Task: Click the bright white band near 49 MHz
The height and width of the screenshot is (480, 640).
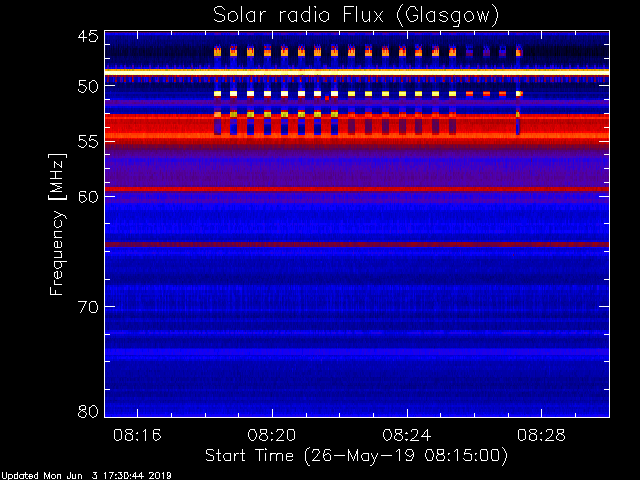Action: (357, 72)
